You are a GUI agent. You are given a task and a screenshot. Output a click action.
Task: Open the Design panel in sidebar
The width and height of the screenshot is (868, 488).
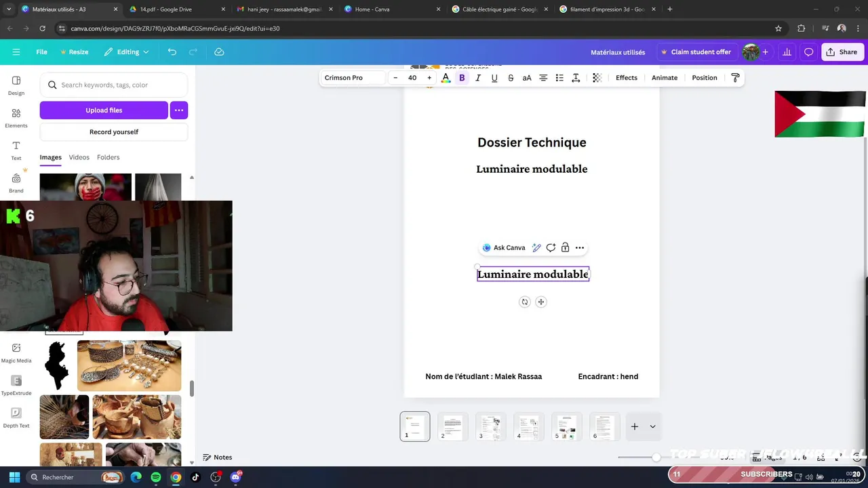[x=16, y=85]
